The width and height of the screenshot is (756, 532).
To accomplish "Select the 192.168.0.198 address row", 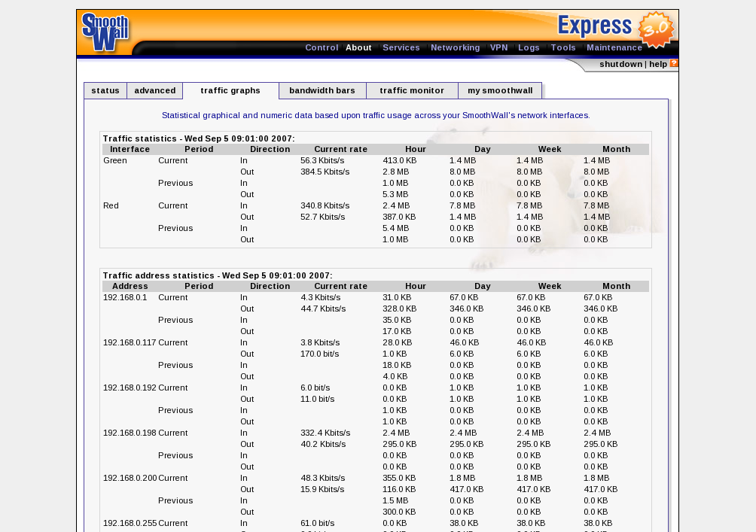I will click(130, 433).
